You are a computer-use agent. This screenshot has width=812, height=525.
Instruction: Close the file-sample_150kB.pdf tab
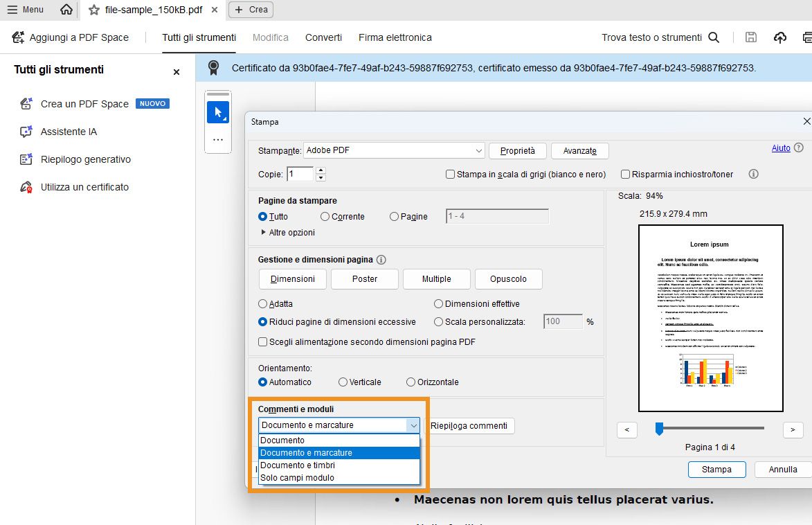point(215,10)
